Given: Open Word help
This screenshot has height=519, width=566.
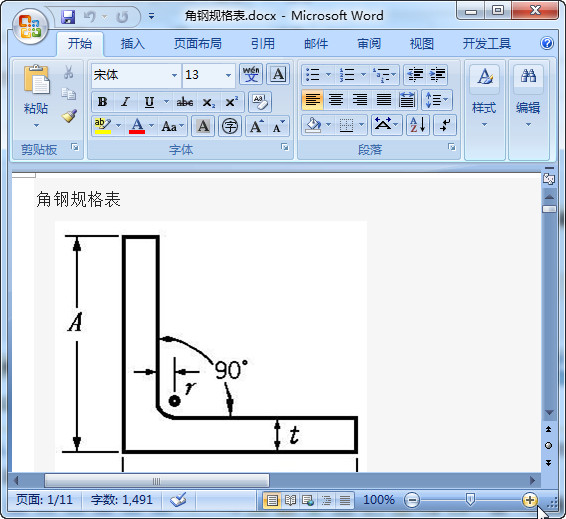Looking at the screenshot, I should [547, 43].
